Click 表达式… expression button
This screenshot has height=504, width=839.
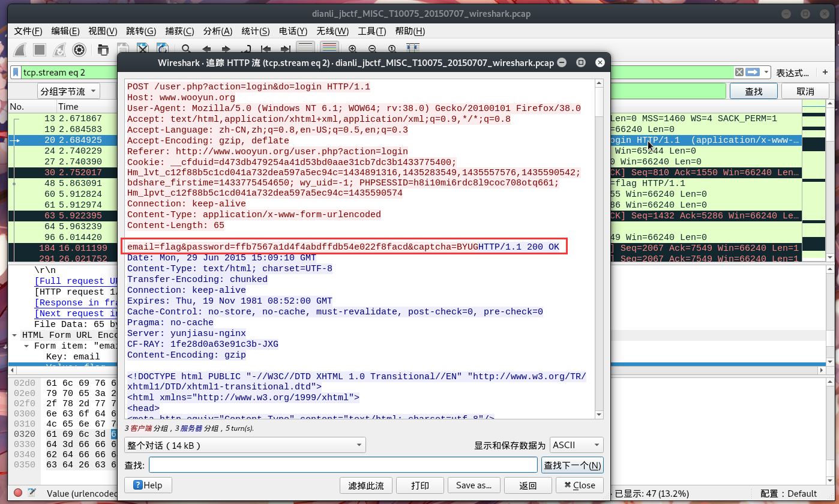click(x=793, y=73)
